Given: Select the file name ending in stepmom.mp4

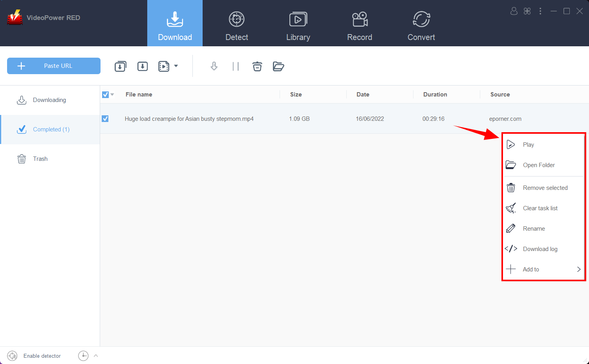Looking at the screenshot, I should click(189, 119).
